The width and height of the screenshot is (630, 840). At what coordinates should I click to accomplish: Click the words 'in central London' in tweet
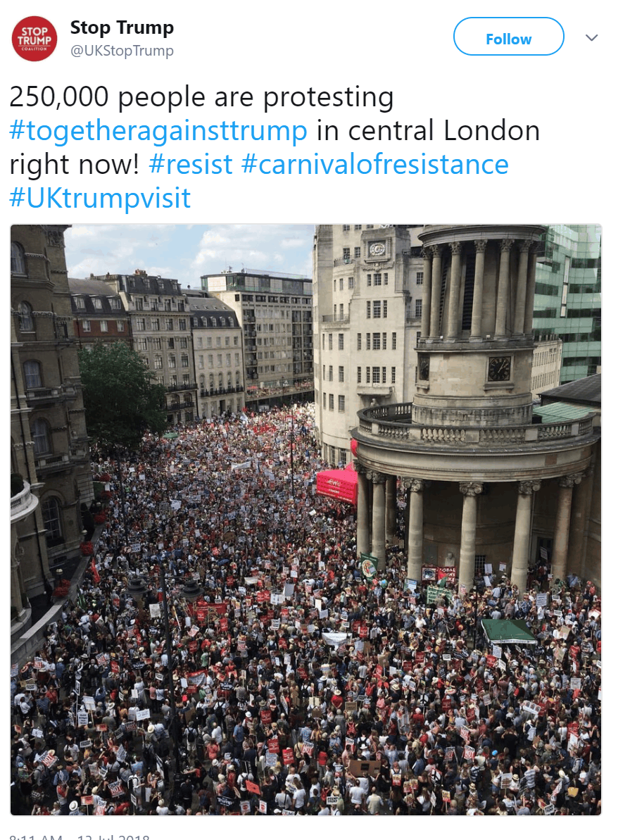(428, 131)
